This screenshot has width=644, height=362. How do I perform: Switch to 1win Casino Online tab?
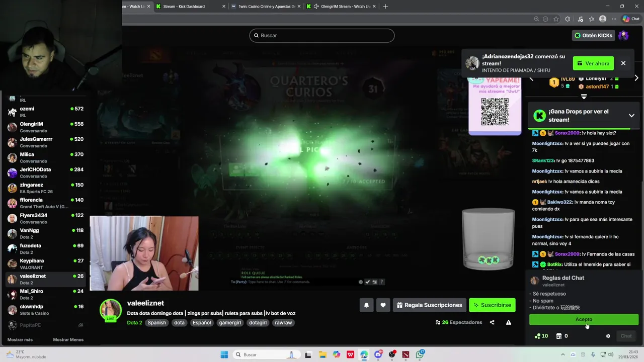tap(266, 7)
